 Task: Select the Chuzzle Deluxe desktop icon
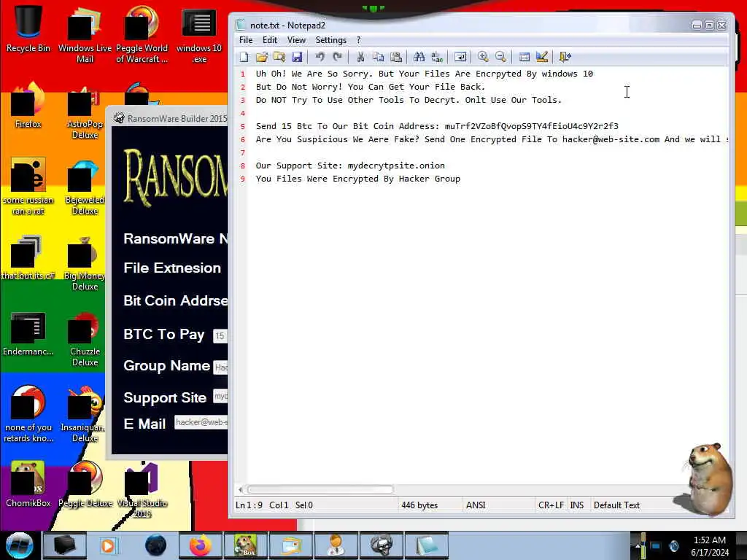tap(85, 339)
